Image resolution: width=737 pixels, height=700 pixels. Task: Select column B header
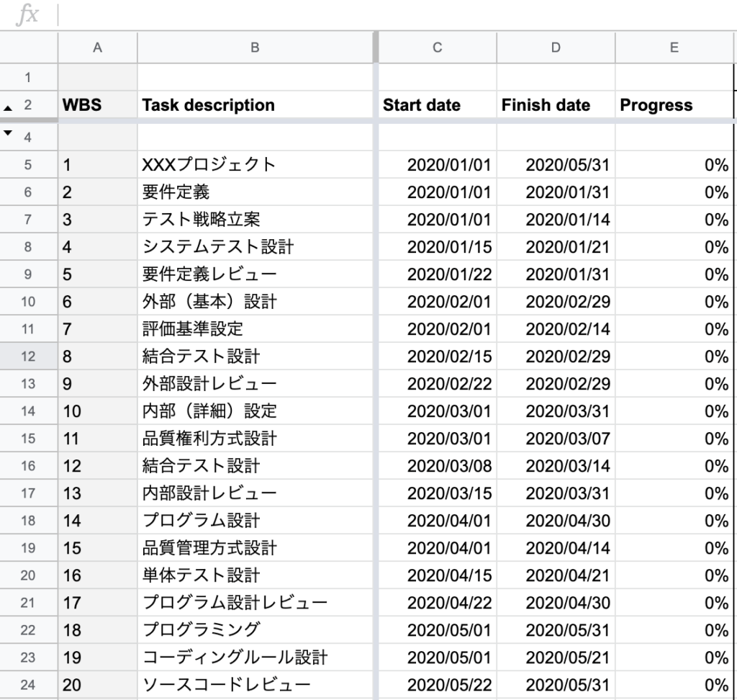(x=255, y=48)
